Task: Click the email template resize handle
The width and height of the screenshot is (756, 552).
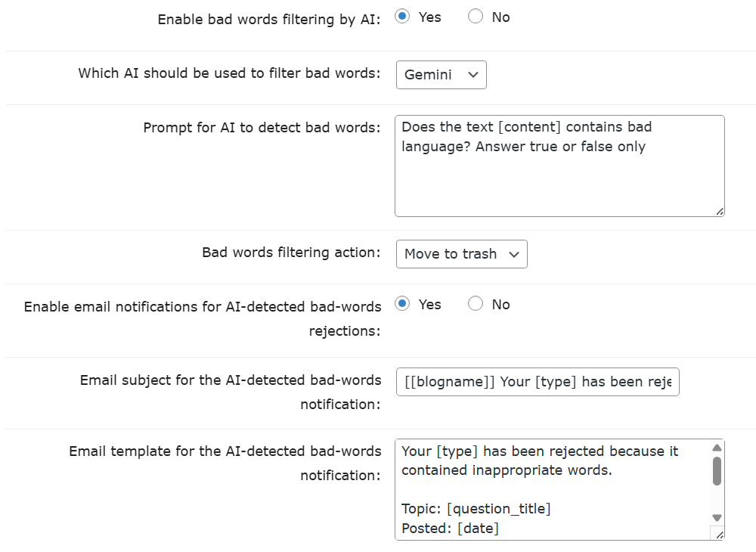Action: tap(718, 534)
